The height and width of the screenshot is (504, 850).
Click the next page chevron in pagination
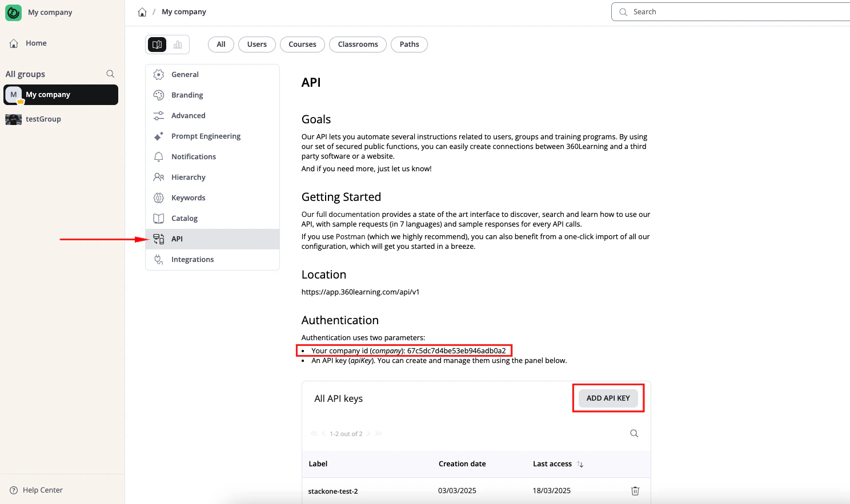[368, 434]
